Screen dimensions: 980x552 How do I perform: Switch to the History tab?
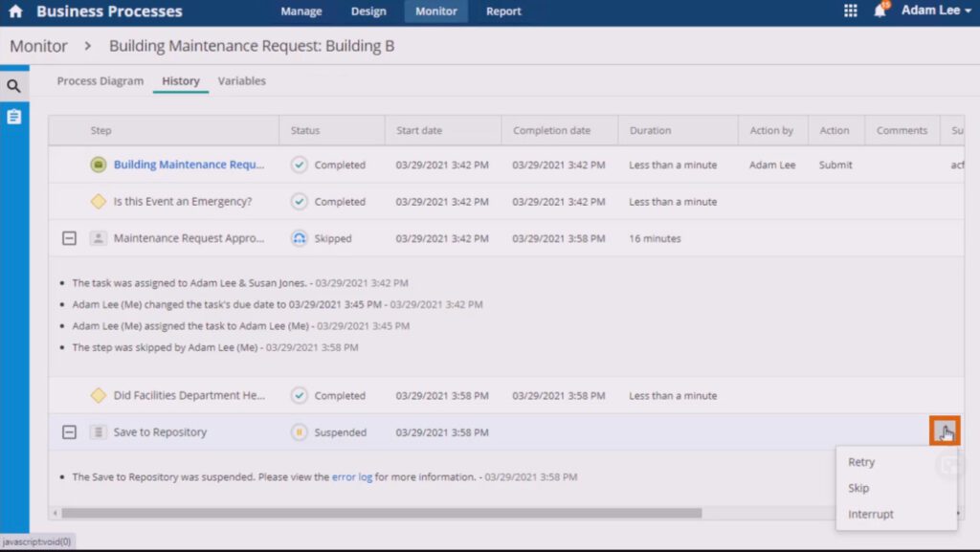click(x=181, y=81)
